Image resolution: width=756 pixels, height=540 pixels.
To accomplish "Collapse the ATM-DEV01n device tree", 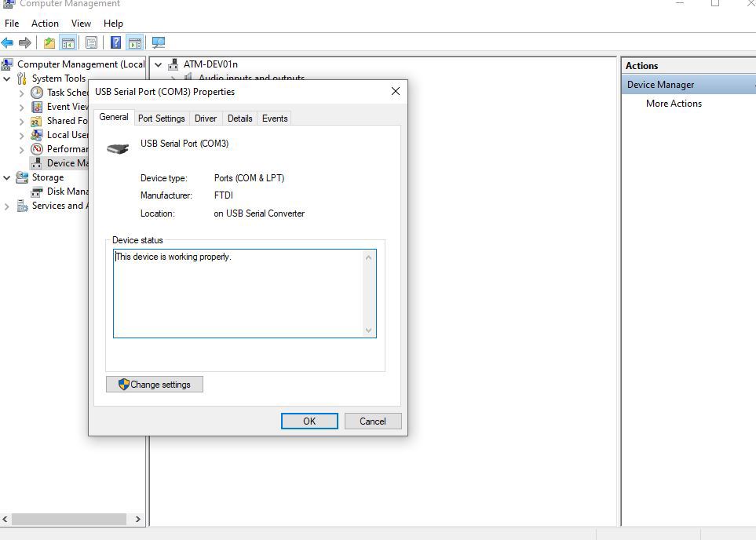I will tap(158, 64).
